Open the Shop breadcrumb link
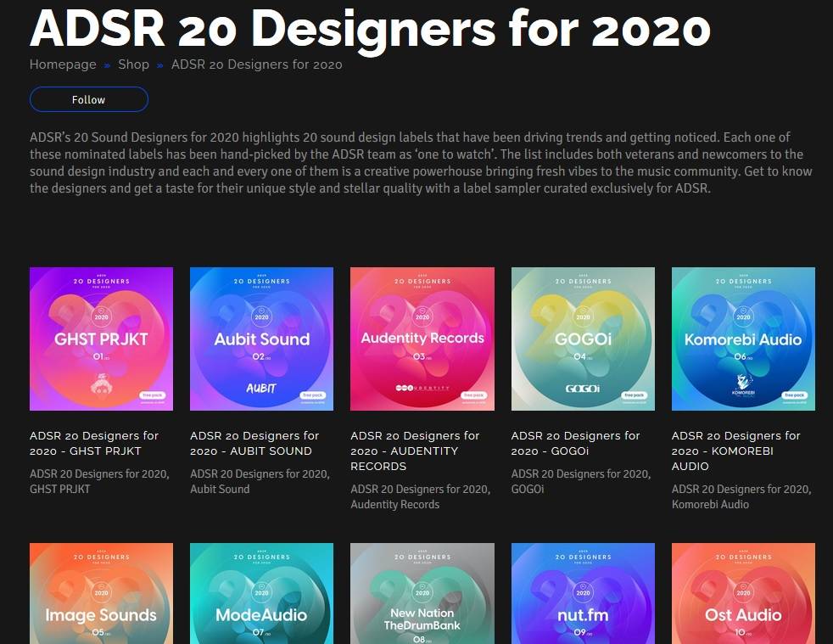 [x=133, y=64]
